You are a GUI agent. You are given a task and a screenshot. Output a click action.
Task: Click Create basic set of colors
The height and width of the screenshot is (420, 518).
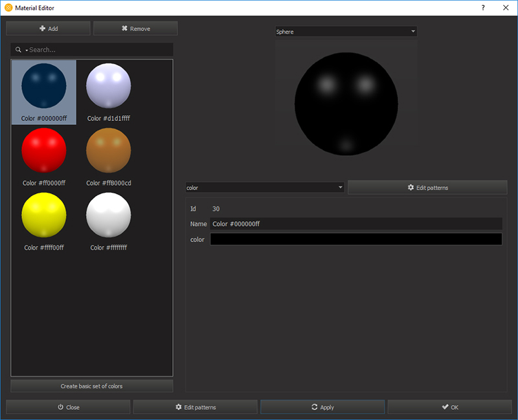point(92,386)
